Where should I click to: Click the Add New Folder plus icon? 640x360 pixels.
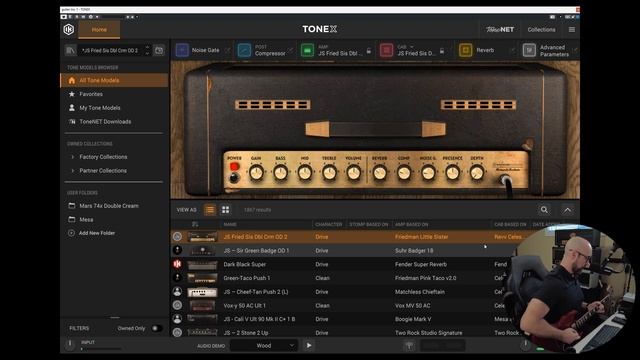point(71,233)
